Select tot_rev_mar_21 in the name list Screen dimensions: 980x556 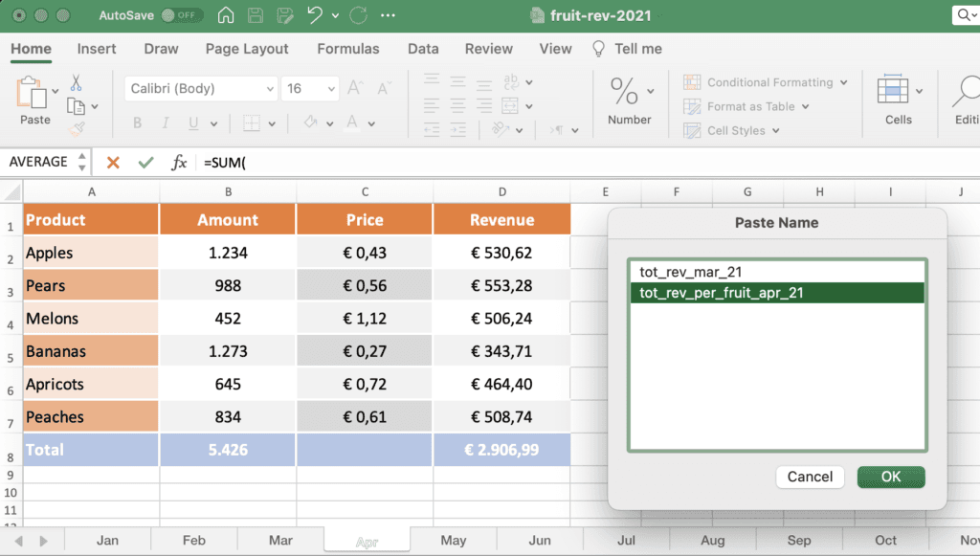tap(690, 272)
